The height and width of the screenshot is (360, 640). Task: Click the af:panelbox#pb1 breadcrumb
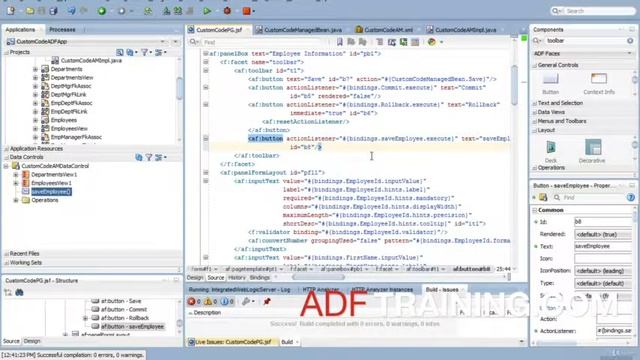click(341, 269)
